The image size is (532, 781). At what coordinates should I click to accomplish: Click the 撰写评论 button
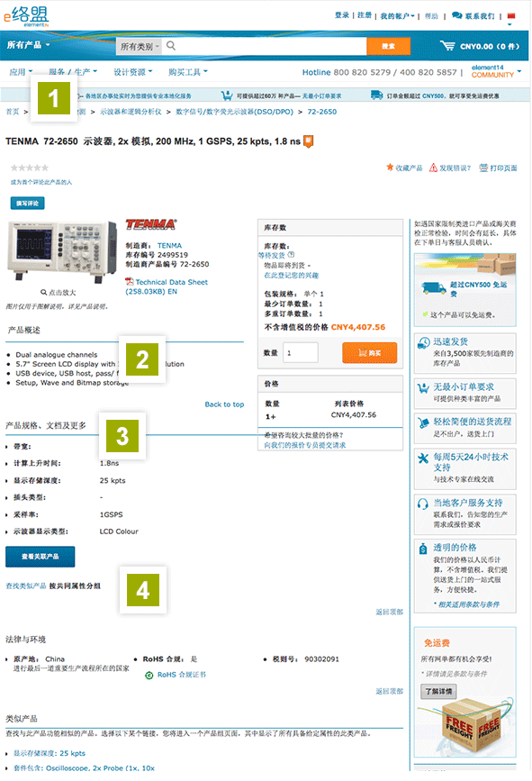pos(27,204)
